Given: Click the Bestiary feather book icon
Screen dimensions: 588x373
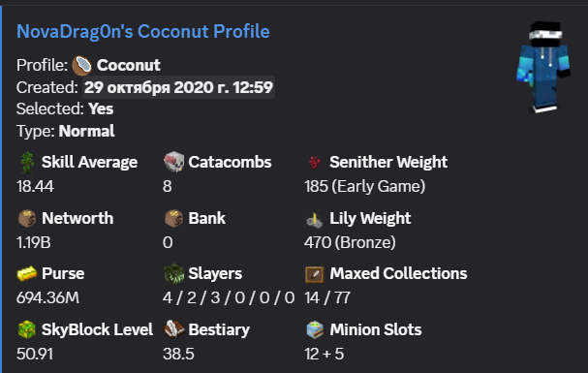Looking at the screenshot, I should pos(173,329).
